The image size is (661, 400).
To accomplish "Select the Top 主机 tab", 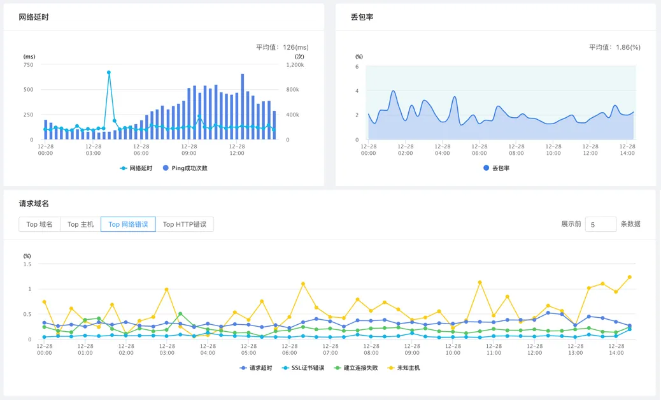I will click(x=80, y=224).
